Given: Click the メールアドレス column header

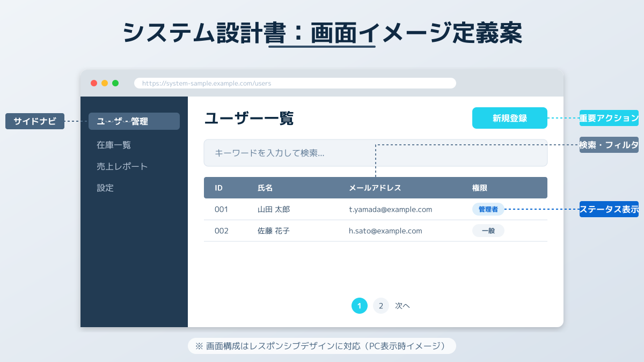Looking at the screenshot, I should click(375, 188).
